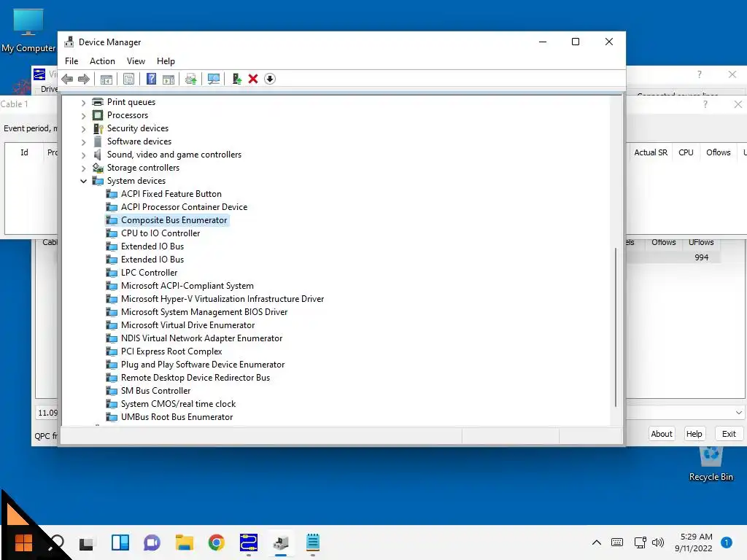This screenshot has width=747, height=560.
Task: Click the Storage controllers category icon
Action: click(x=98, y=168)
